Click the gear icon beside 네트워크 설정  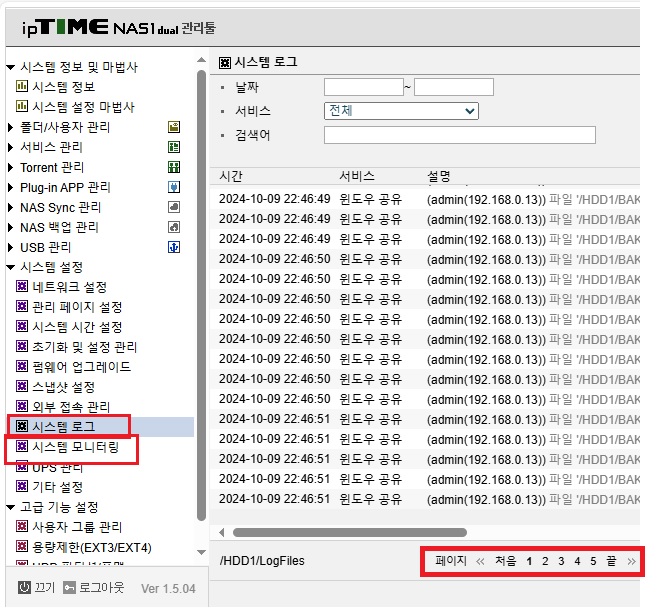click(x=22, y=286)
